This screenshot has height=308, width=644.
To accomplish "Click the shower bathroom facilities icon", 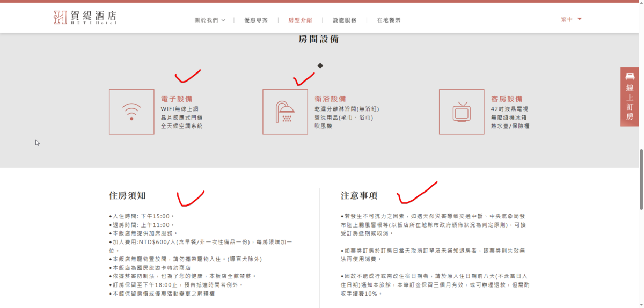I will tap(285, 112).
